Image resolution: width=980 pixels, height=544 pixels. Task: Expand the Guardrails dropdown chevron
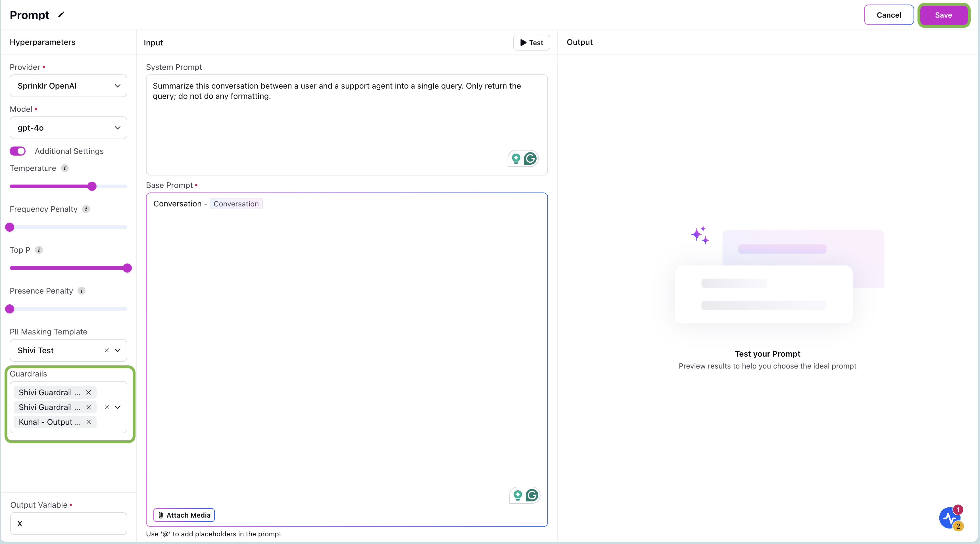click(118, 407)
